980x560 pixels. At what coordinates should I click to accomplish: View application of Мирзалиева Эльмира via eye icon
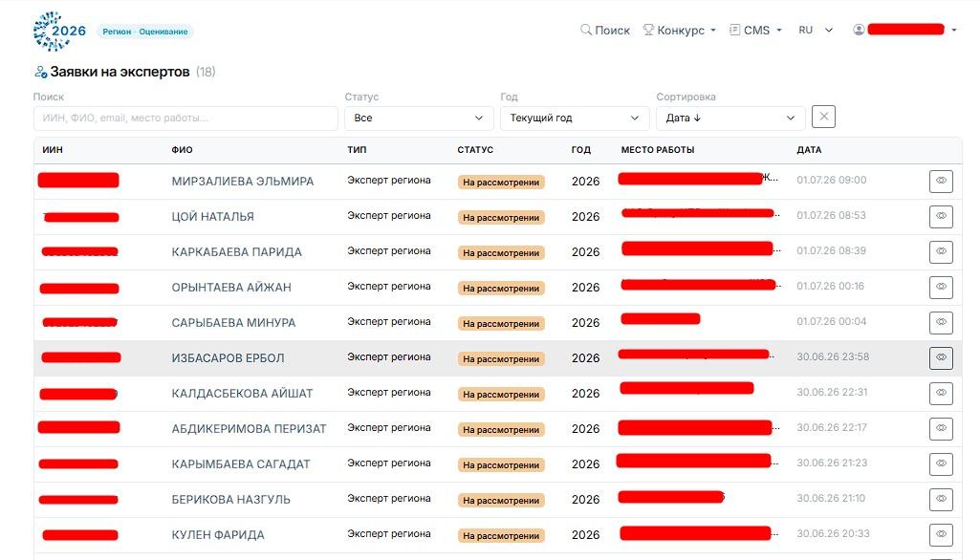[x=941, y=182]
